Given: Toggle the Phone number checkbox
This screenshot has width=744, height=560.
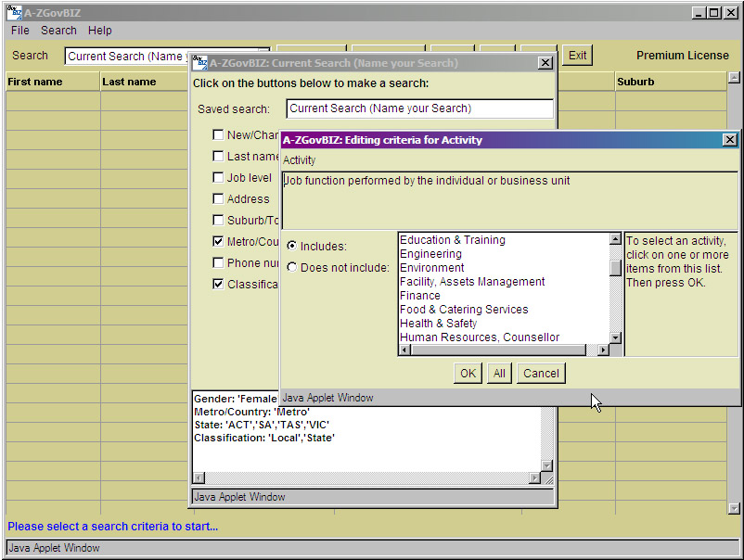Looking at the screenshot, I should tap(218, 262).
